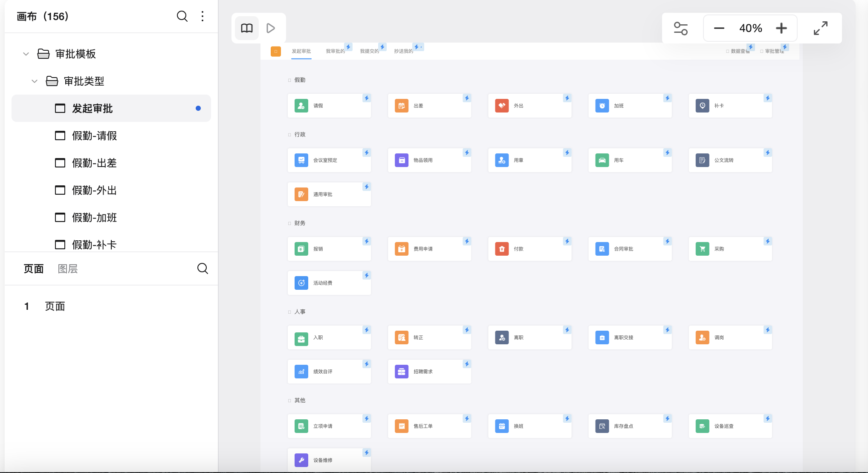Screen dimensions: 868x473
Task: Click the green 请假 card icon
Action: click(301, 106)
